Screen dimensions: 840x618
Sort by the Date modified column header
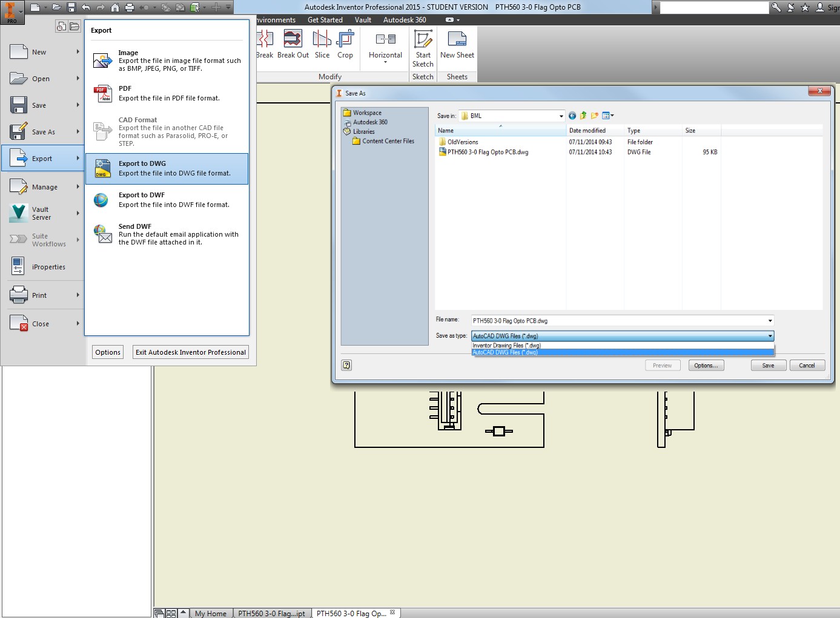(595, 131)
